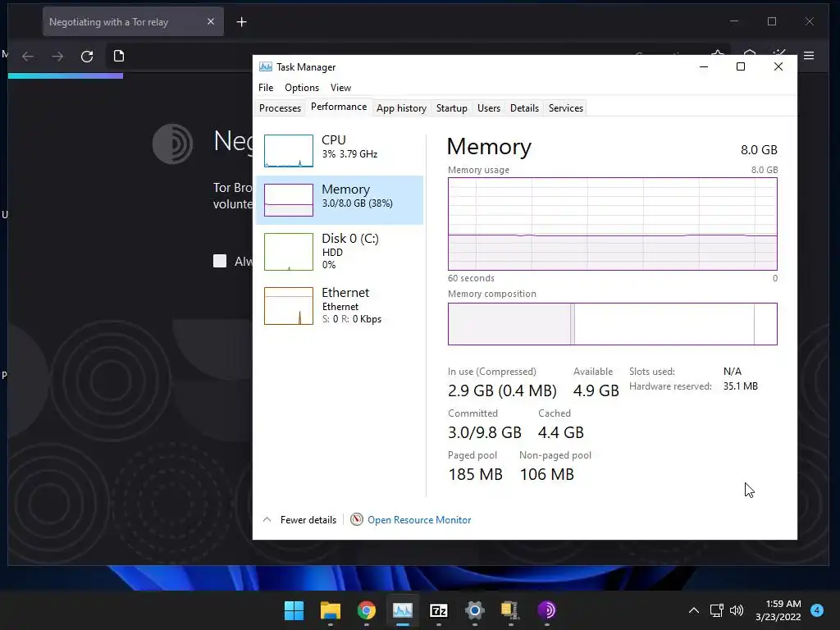Switch to the Processes tab

click(280, 107)
